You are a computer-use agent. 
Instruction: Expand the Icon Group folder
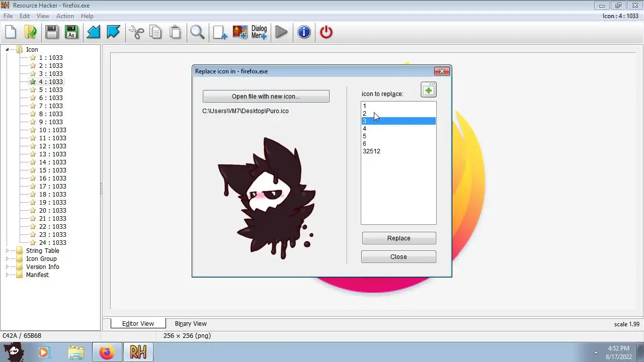[7, 258]
